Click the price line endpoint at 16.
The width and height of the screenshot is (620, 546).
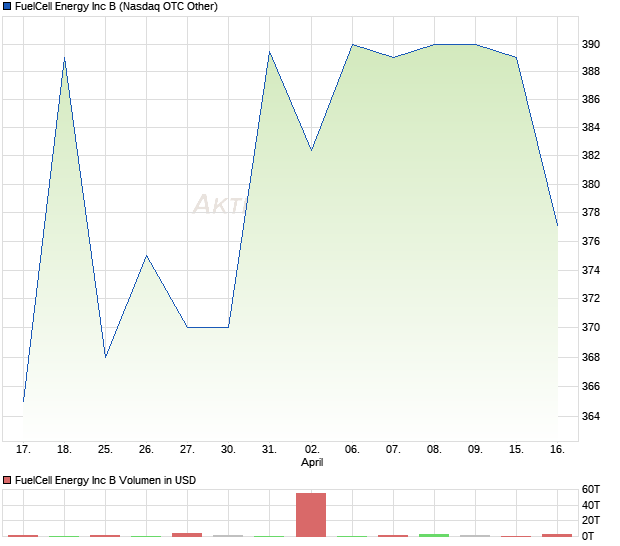point(558,226)
